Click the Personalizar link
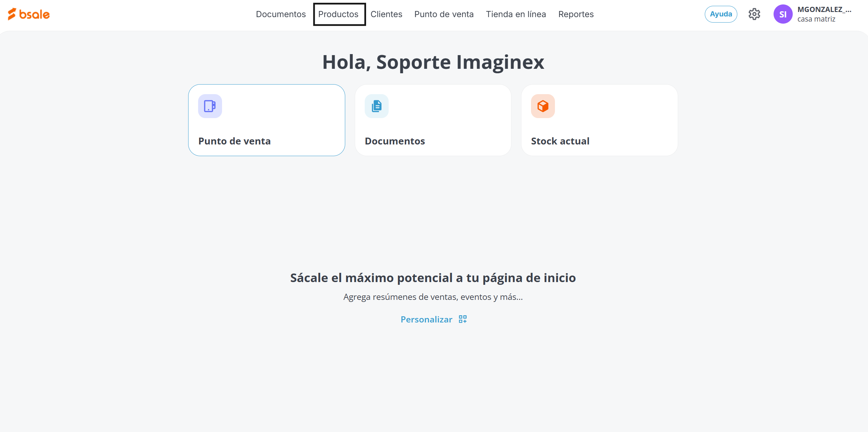Image resolution: width=868 pixels, height=432 pixels. coord(426,319)
